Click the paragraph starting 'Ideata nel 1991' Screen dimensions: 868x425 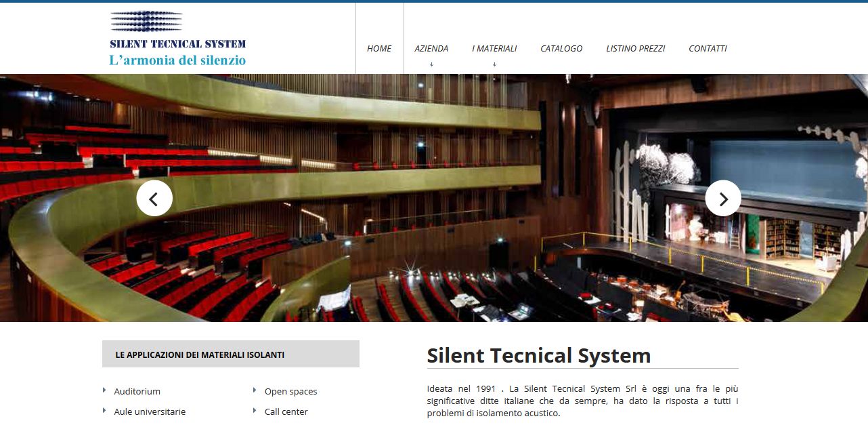click(x=582, y=401)
